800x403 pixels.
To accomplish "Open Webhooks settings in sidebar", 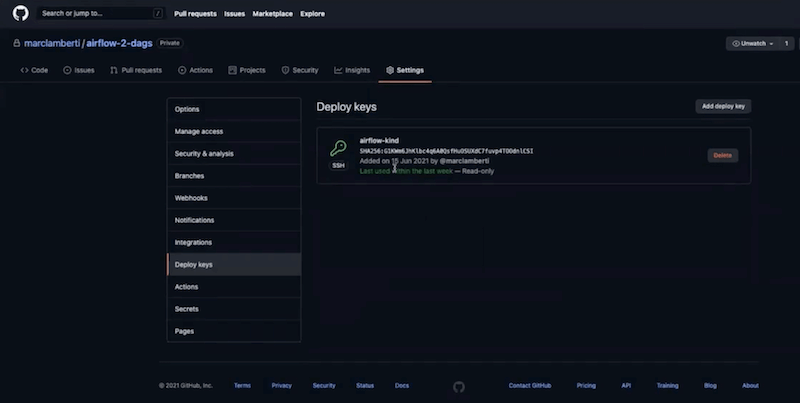I will 192,198.
